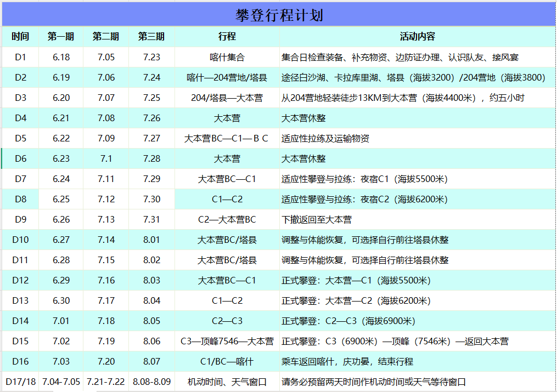Click the 7.21-7.22 date range cell
This screenshot has width=557, height=392.
(x=106, y=382)
